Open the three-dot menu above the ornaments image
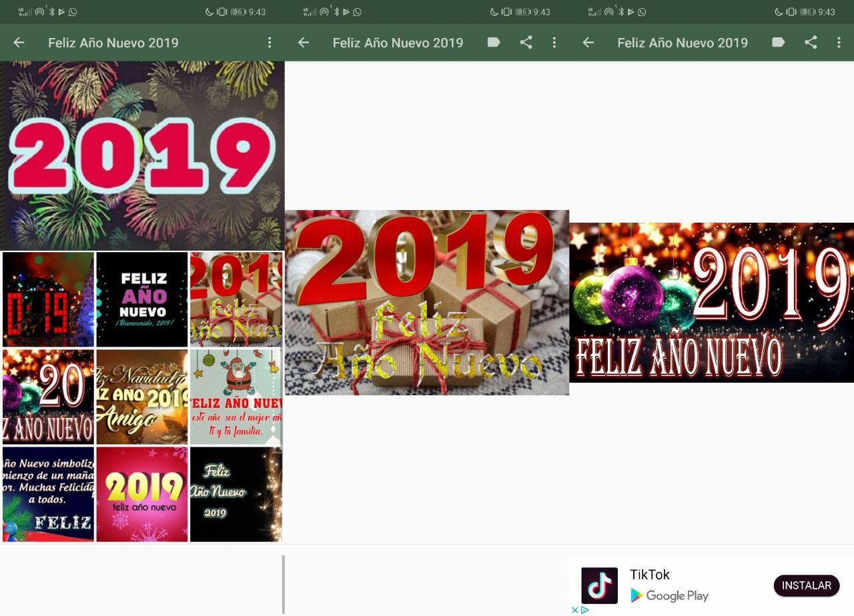Screen dimensions: 854x616 839,43
